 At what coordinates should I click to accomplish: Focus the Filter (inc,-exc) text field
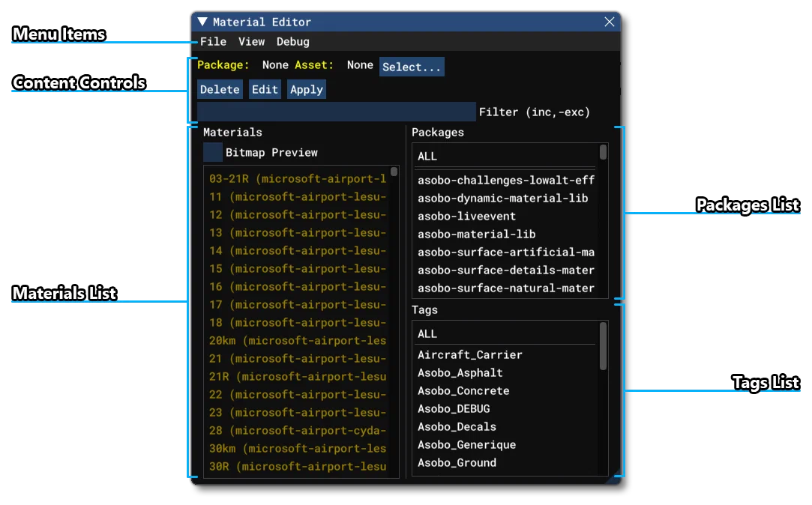pos(336,112)
